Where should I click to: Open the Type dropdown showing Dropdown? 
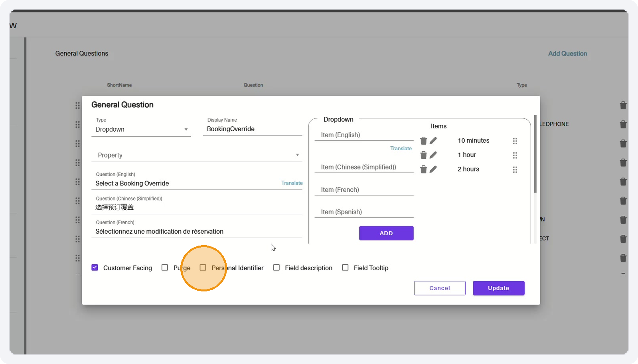(x=141, y=130)
